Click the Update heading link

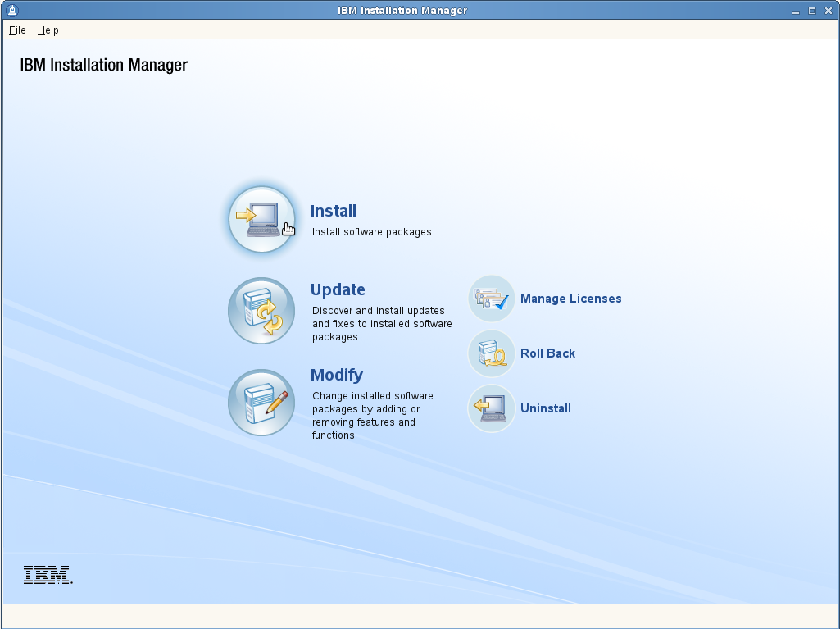[338, 289]
